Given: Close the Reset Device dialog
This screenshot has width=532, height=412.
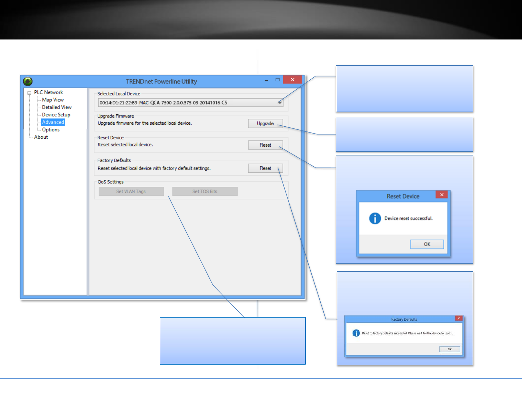Looking at the screenshot, I should (x=442, y=195).
